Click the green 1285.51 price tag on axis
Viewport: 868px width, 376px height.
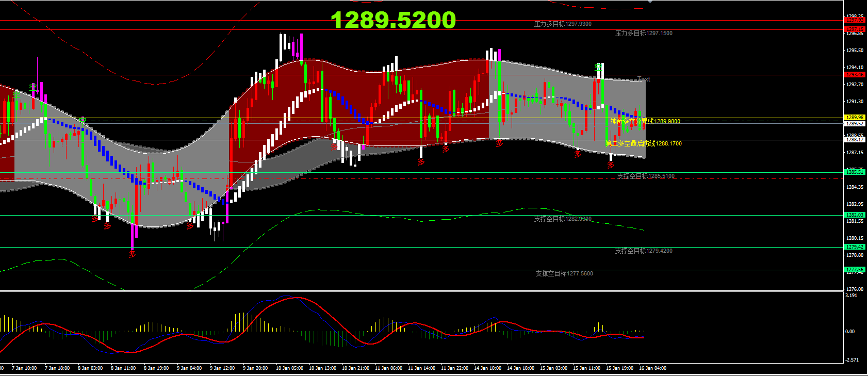point(855,172)
